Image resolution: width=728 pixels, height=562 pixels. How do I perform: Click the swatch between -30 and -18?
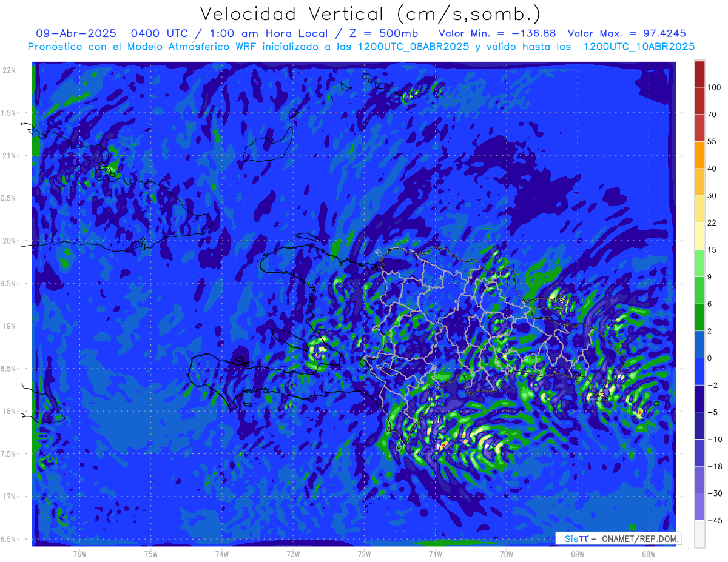point(699,480)
